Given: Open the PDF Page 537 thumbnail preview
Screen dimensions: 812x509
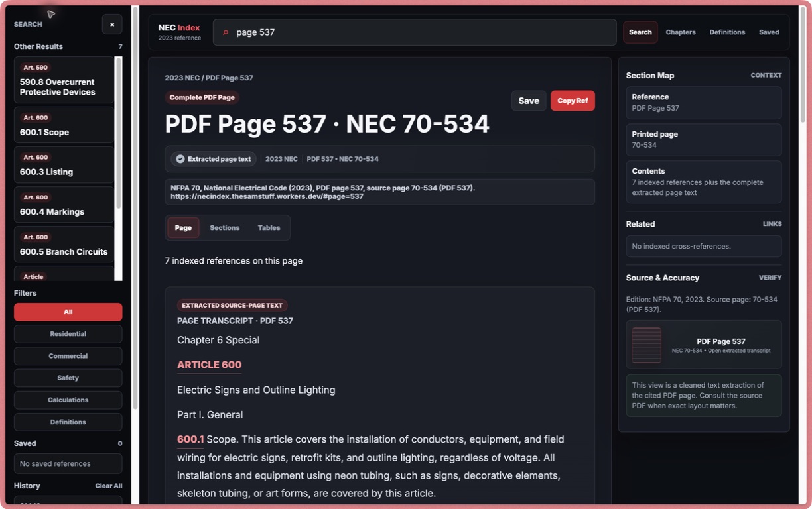Looking at the screenshot, I should click(x=647, y=345).
